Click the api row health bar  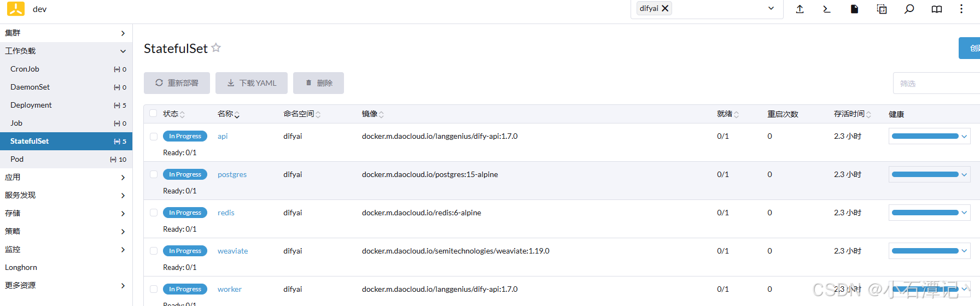point(925,136)
